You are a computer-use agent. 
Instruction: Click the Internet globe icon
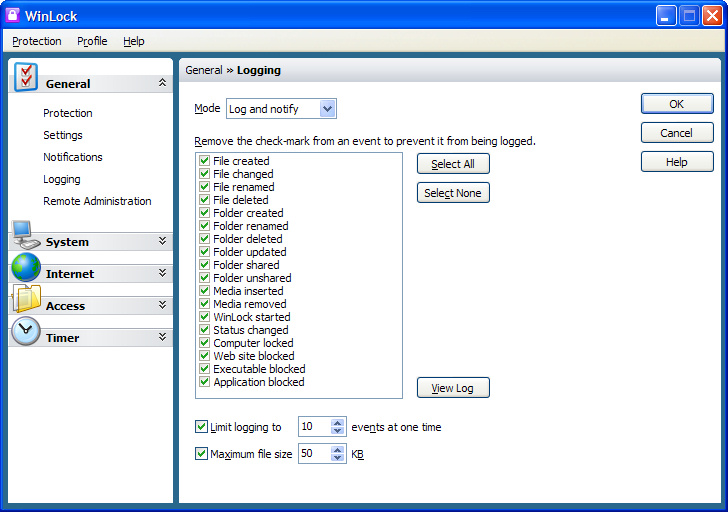(26, 267)
